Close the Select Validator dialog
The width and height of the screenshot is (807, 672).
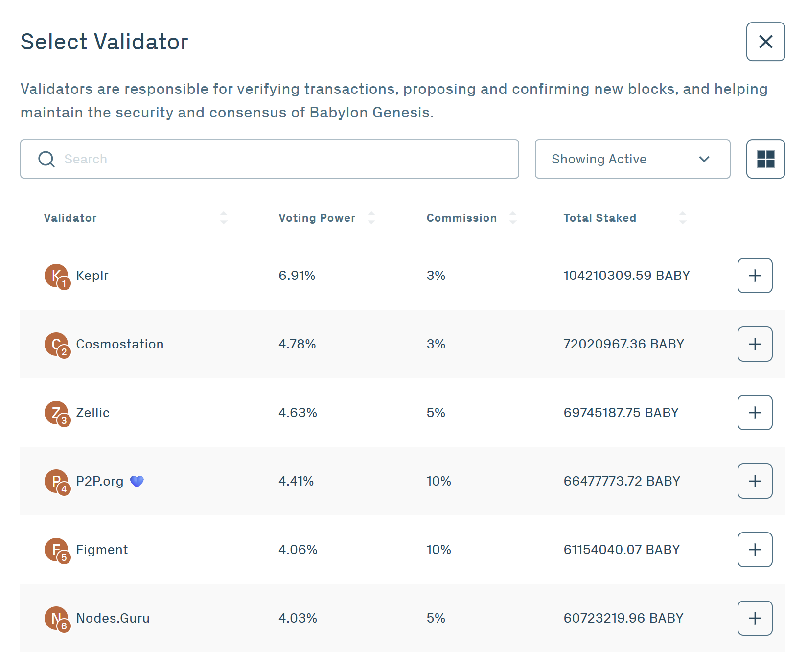pos(765,42)
